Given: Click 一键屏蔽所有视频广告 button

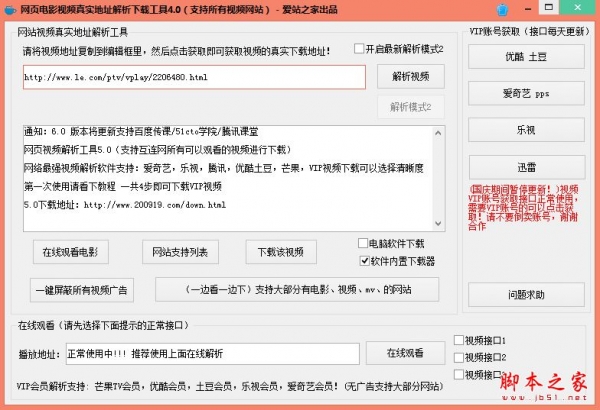Looking at the screenshot, I should (x=82, y=290).
